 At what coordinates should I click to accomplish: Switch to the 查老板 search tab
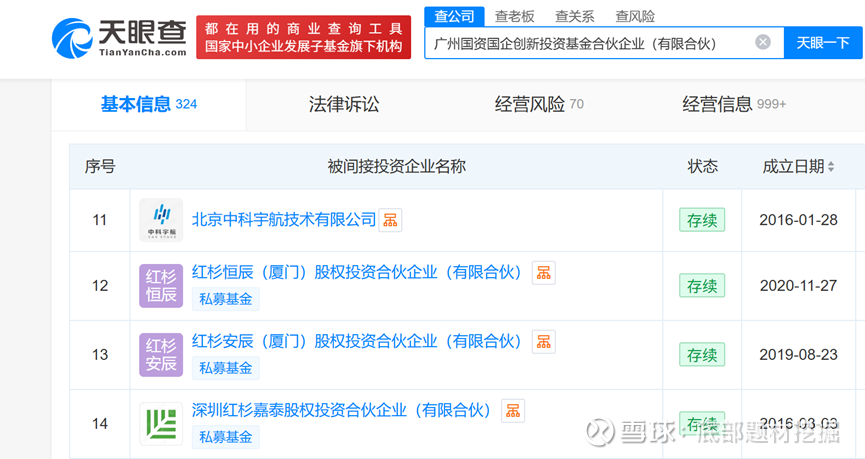click(x=514, y=17)
